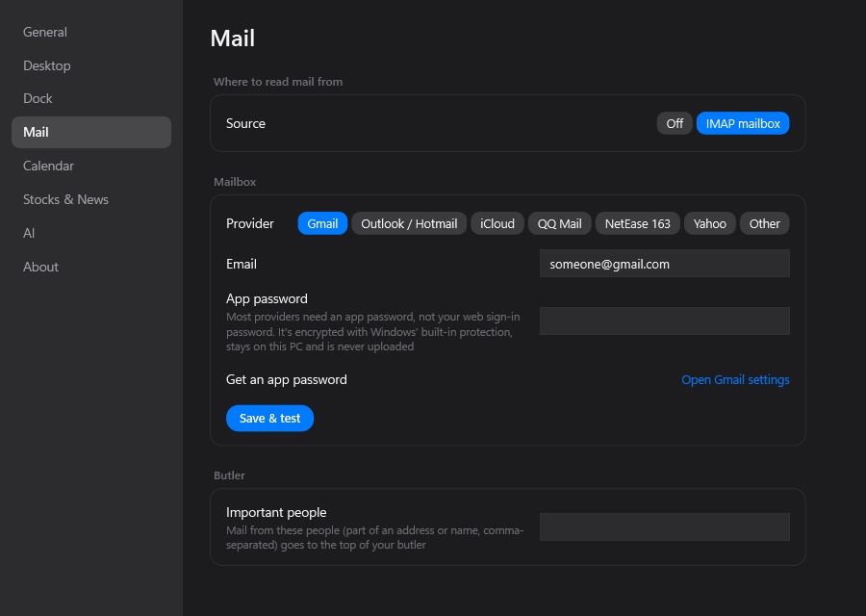This screenshot has width=866, height=616.
Task: Click the Source label
Action: [x=245, y=123]
